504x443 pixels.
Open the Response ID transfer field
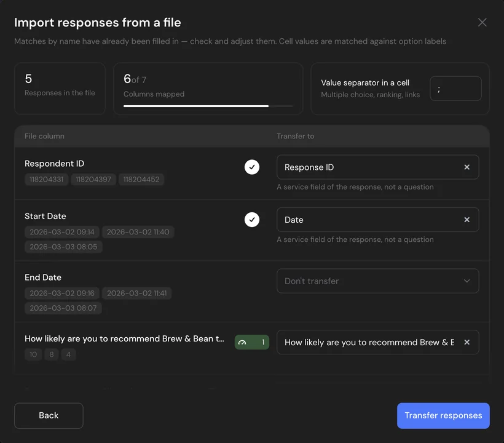click(x=377, y=167)
